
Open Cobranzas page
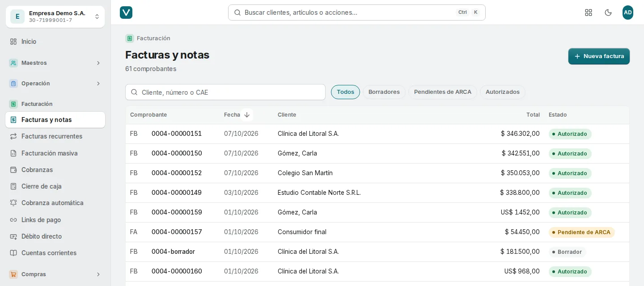(55, 170)
